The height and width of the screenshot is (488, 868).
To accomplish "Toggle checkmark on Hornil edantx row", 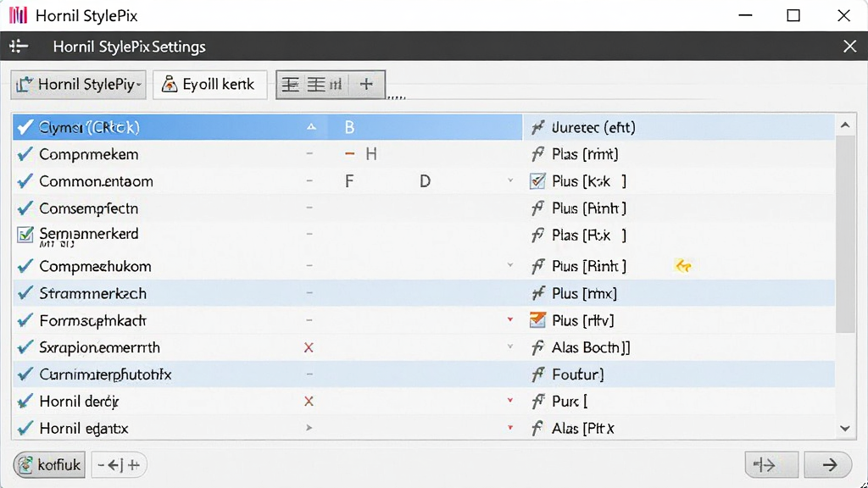I will (x=25, y=428).
